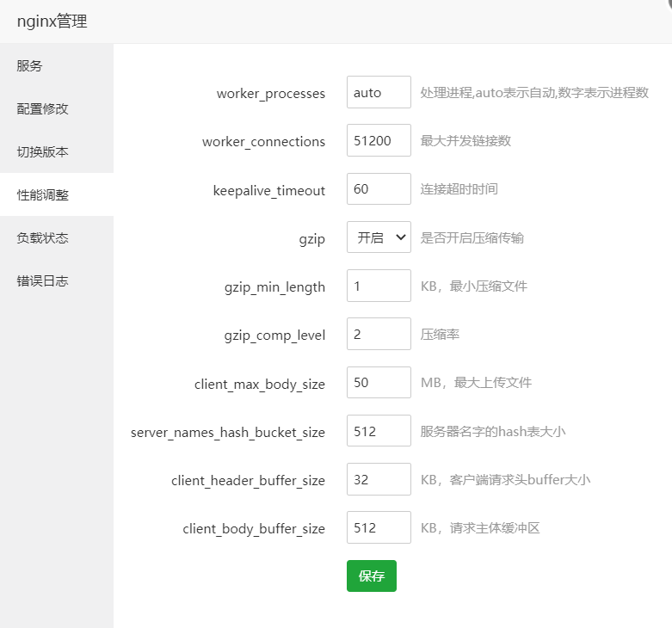Click the gzip_min_length label
The width and height of the screenshot is (672, 628).
pos(274,287)
